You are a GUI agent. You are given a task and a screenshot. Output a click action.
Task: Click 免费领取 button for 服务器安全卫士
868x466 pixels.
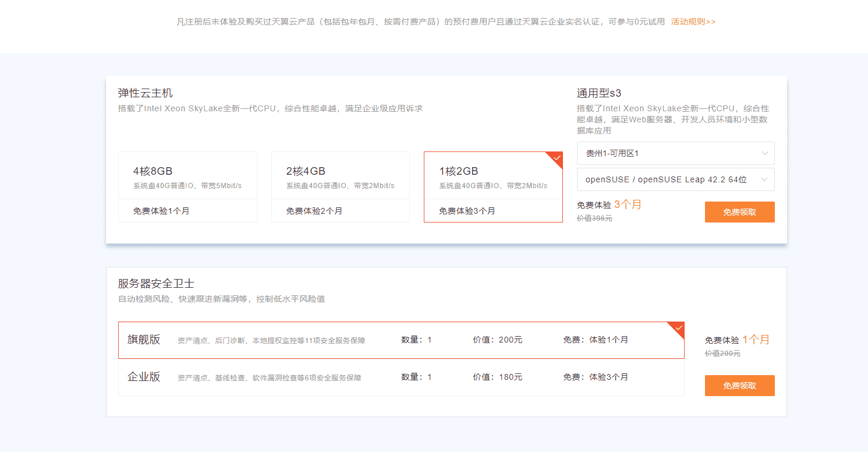[x=739, y=386]
